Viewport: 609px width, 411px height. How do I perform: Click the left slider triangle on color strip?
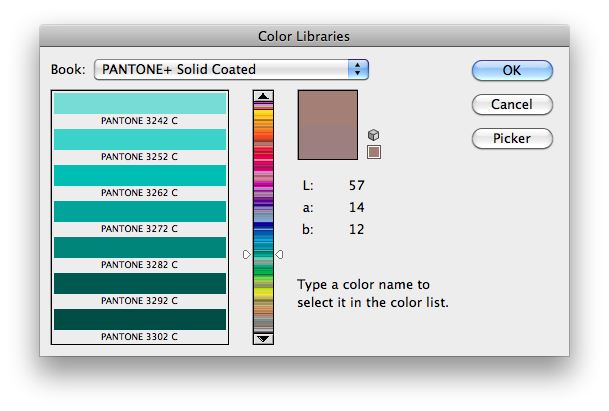click(247, 255)
